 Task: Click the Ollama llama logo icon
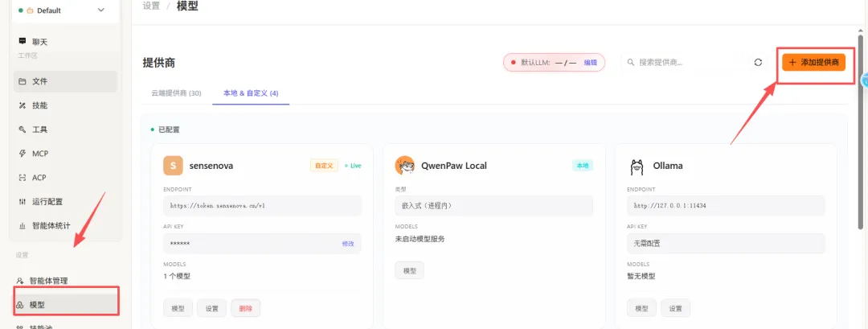tap(637, 166)
